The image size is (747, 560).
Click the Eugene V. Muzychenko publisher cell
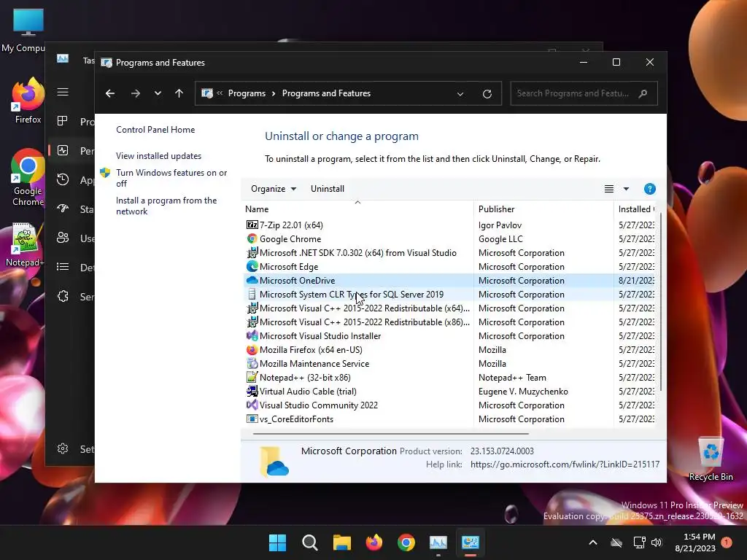point(523,391)
